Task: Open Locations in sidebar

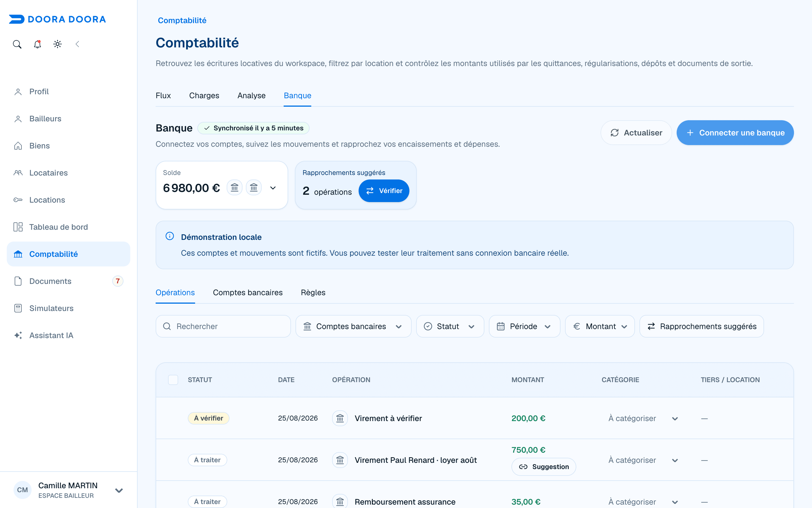Action: (x=69, y=200)
